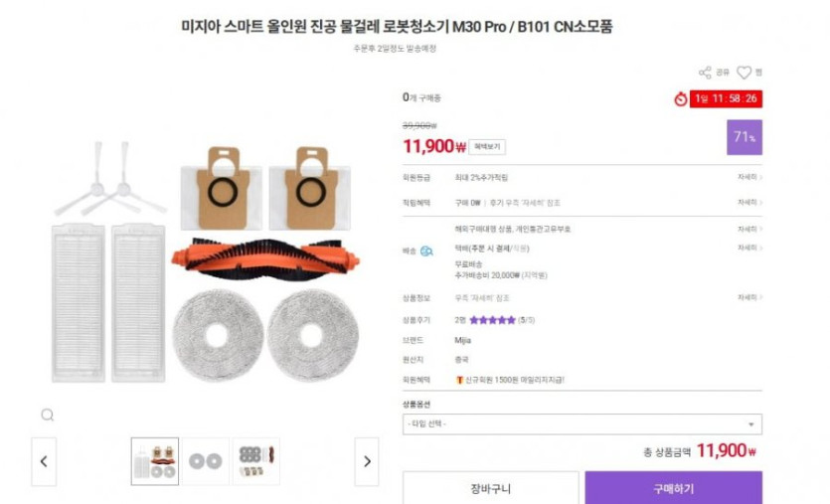This screenshot has height=504, width=830.
Task: Expand details for 적립혜택 row
Action: [x=749, y=202]
